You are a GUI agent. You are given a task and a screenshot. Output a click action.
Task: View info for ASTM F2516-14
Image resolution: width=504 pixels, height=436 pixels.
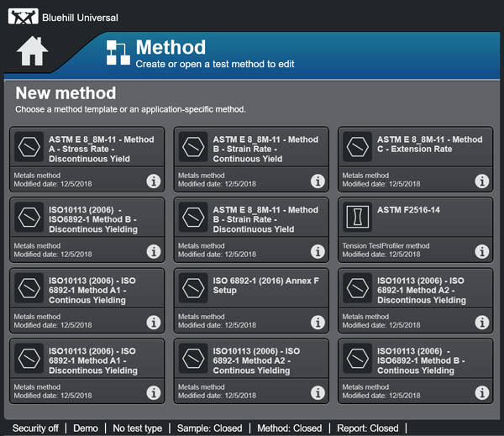tap(482, 251)
